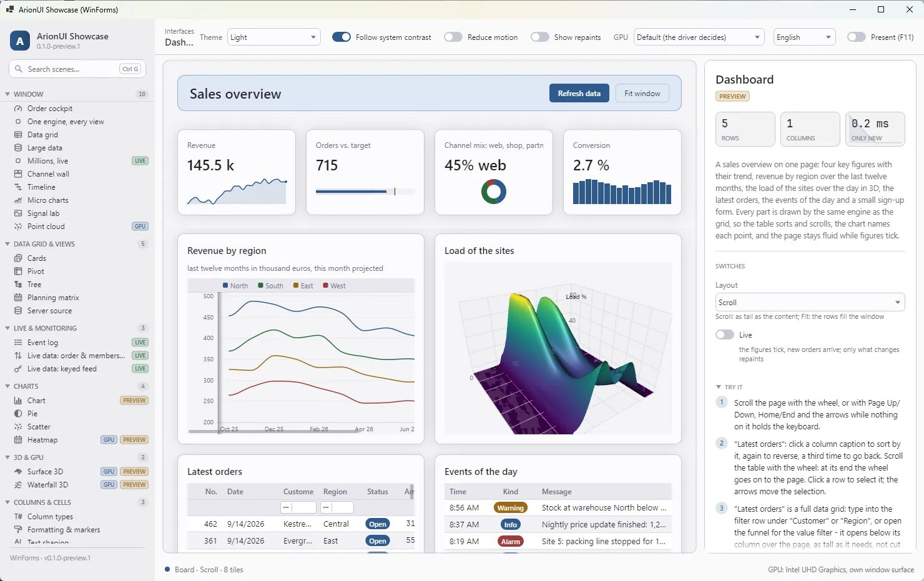Screen dimensions: 924x581
Task: Enable the Show repaints switch
Action: click(540, 37)
